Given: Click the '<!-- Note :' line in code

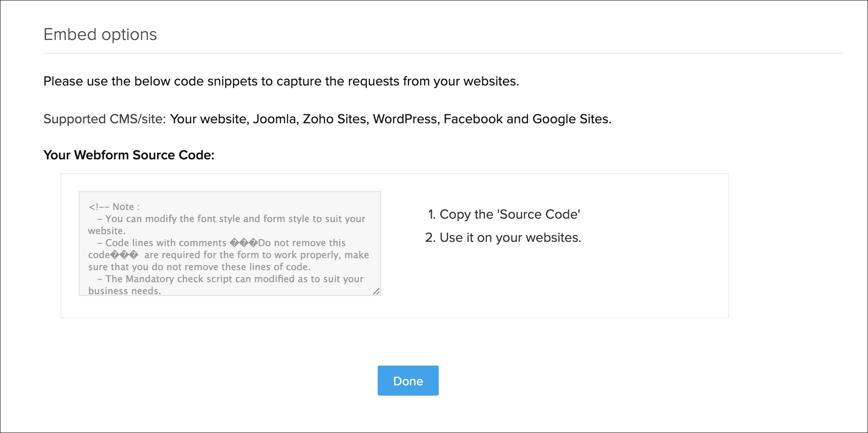Looking at the screenshot, I should coord(114,207).
